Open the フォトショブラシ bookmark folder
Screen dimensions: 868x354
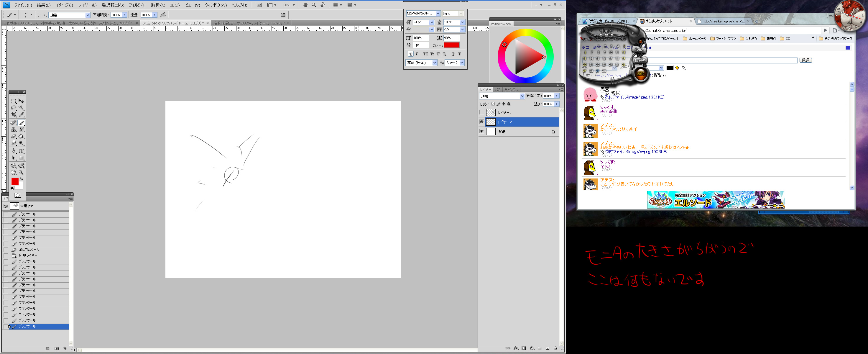[723, 39]
